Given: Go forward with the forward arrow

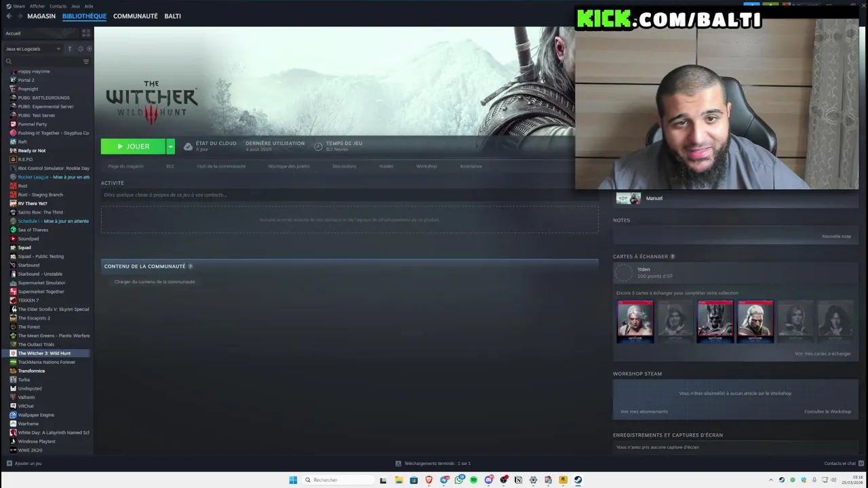Looking at the screenshot, I should [20, 16].
